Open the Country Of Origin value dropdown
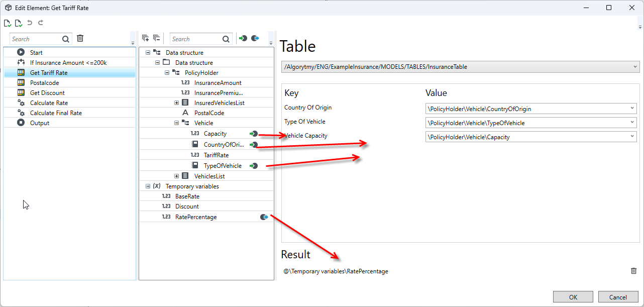The image size is (644, 307). (x=531, y=109)
